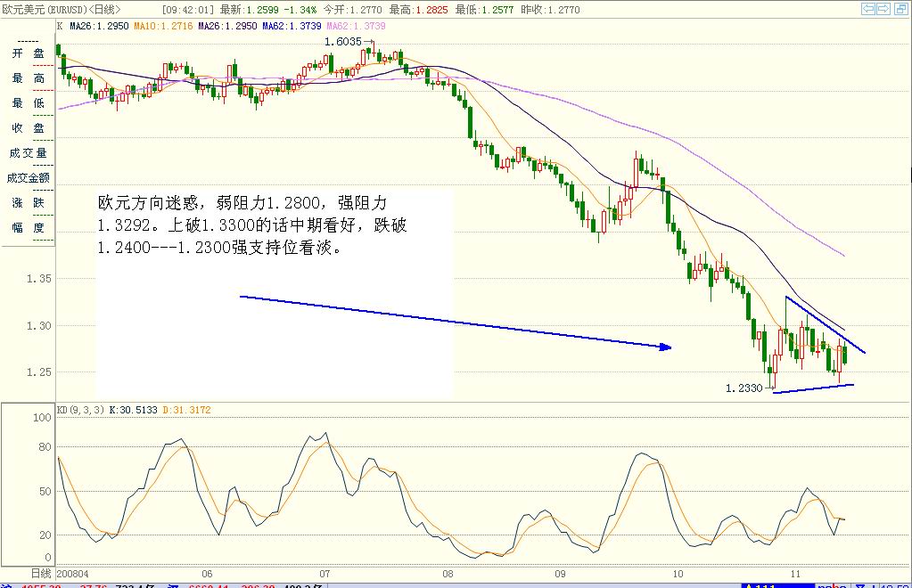Image resolution: width=912 pixels, height=588 pixels.
Task: Select 最低 in the left info panel
Action: [x=28, y=103]
